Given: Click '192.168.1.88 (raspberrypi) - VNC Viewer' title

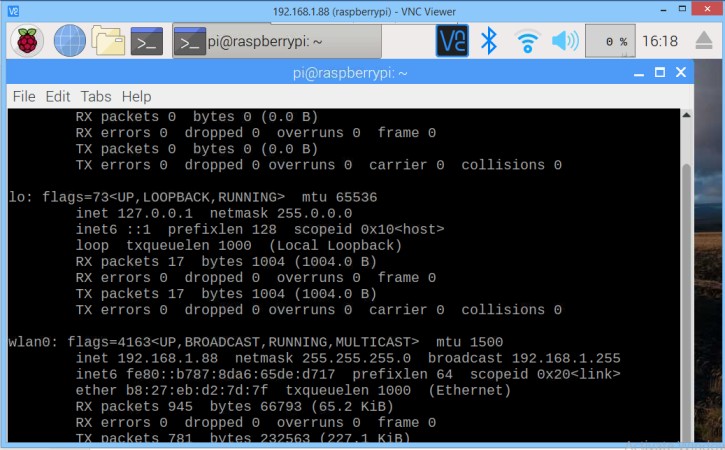Looking at the screenshot, I should (364, 12).
